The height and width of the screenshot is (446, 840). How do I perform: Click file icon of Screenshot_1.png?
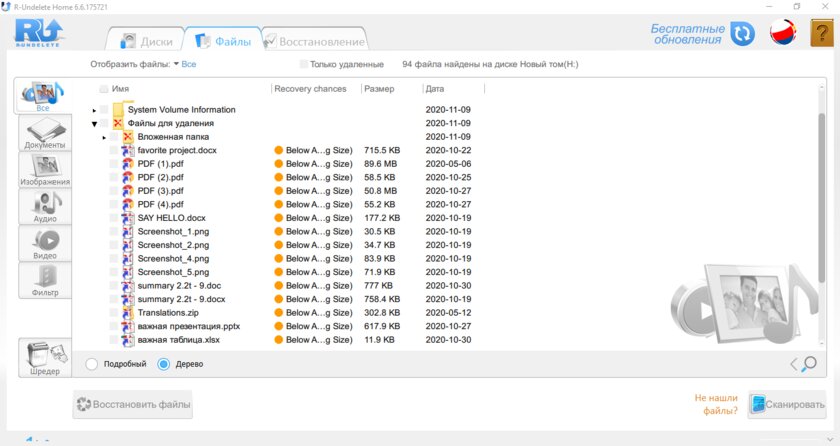tap(128, 231)
